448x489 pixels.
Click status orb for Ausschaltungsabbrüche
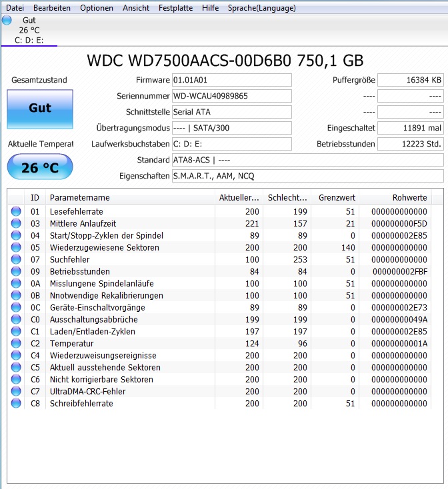click(x=16, y=319)
